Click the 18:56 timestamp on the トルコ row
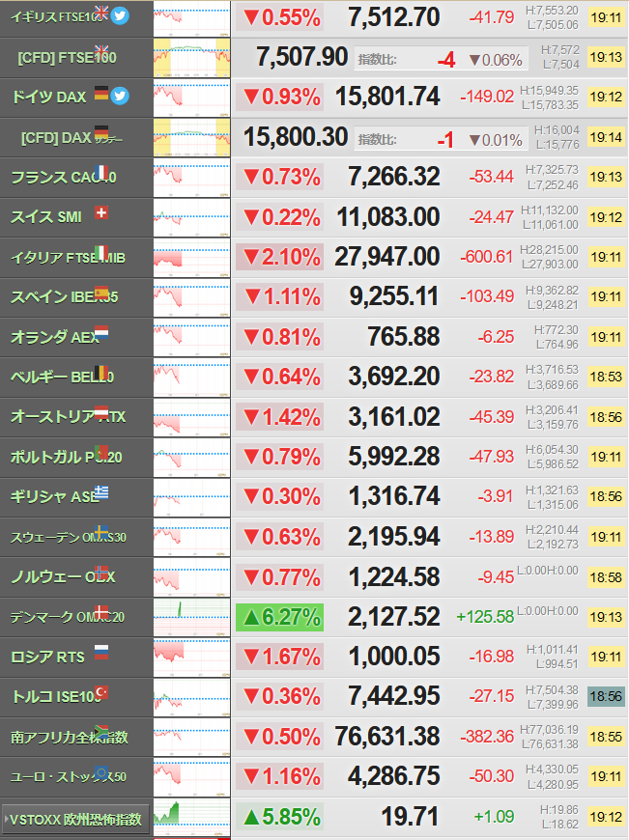Image resolution: width=629 pixels, height=840 pixels. tap(606, 696)
